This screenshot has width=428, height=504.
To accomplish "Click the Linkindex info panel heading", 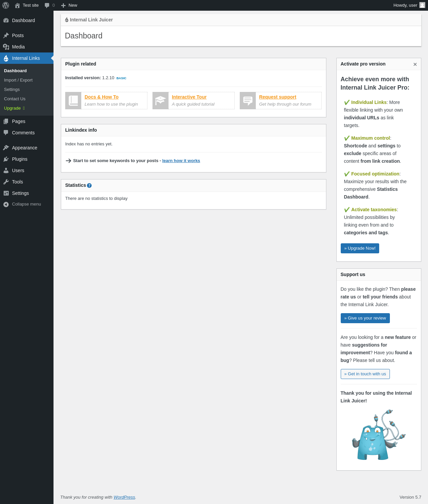I will tap(81, 130).
